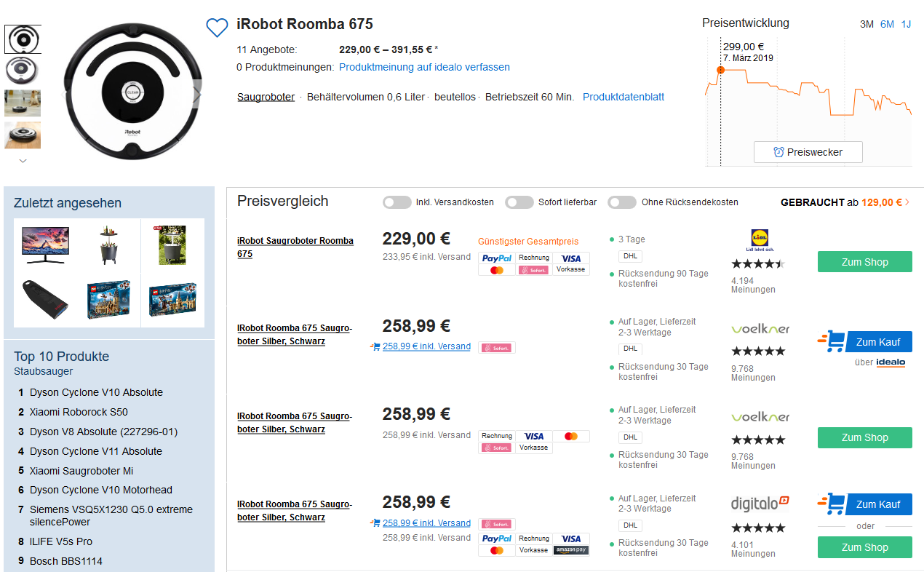Image resolution: width=924 pixels, height=572 pixels.
Task: Click the digitalo shop logo
Action: (x=760, y=503)
